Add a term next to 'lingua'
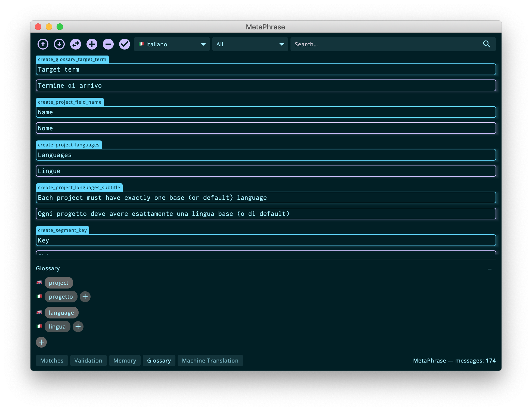Image resolution: width=532 pixels, height=411 pixels. click(x=78, y=327)
